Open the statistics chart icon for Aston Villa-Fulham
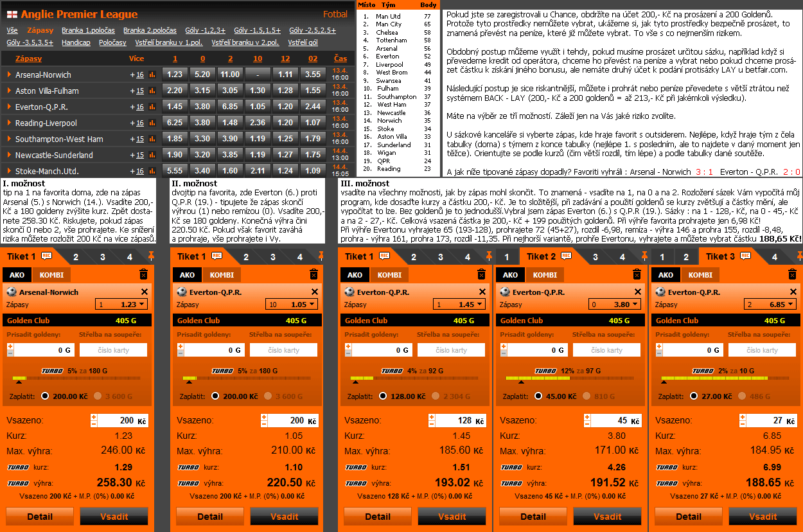Screen dimensions: 803x532 [x=152, y=91]
